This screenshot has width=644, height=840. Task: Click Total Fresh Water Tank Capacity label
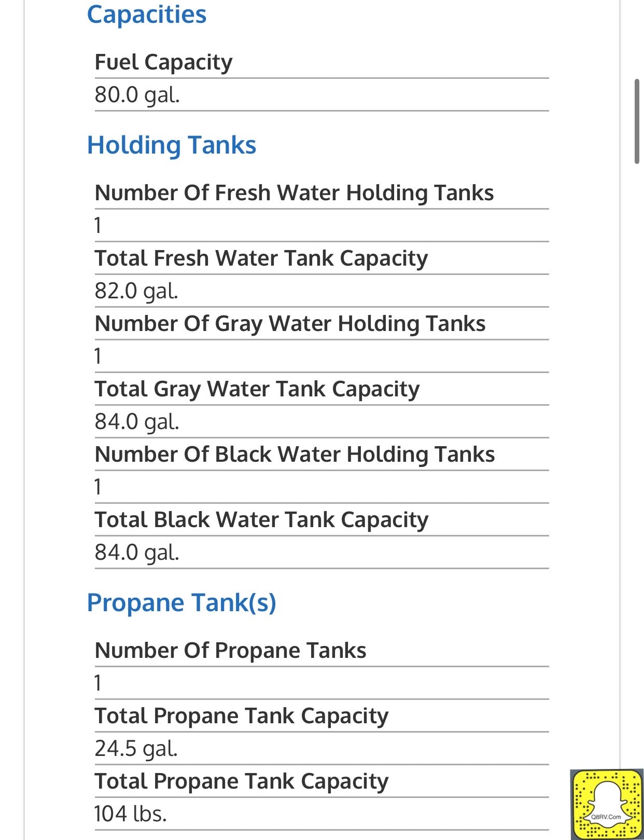tap(261, 258)
